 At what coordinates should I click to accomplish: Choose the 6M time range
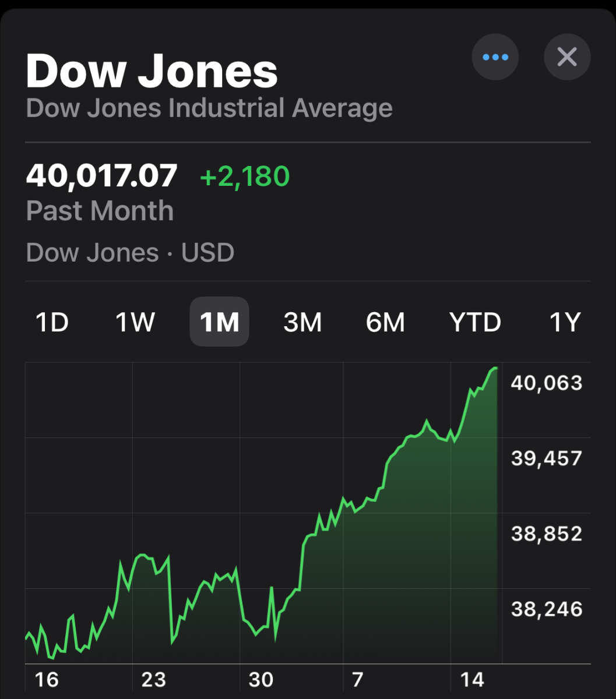pos(385,322)
